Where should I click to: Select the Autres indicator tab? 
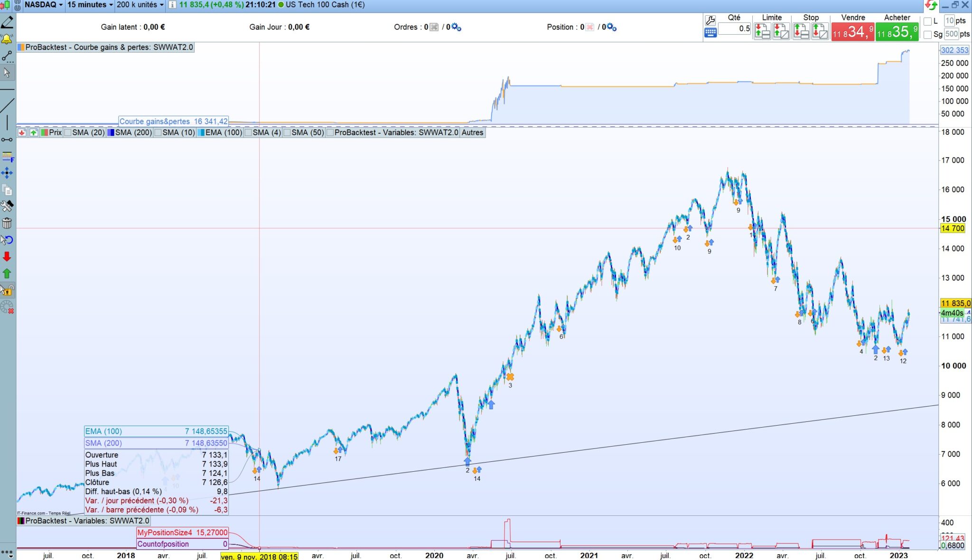[x=472, y=132]
